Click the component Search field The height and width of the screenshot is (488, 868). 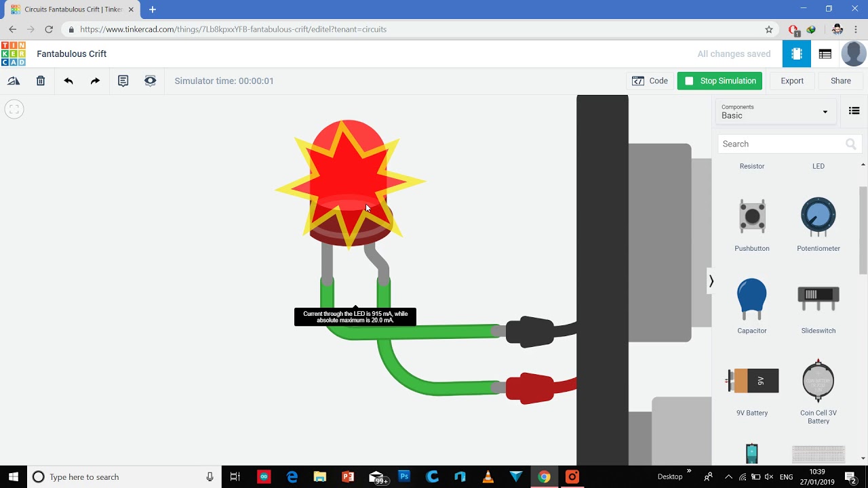790,144
